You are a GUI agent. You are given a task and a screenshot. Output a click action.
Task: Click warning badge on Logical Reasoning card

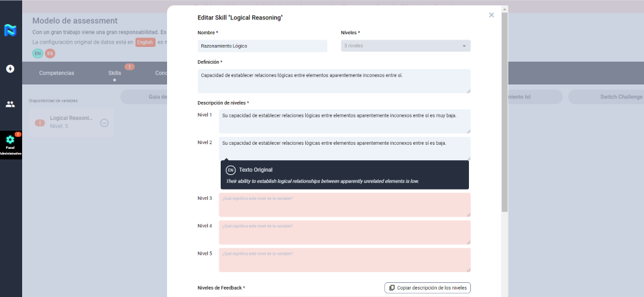[x=40, y=123]
